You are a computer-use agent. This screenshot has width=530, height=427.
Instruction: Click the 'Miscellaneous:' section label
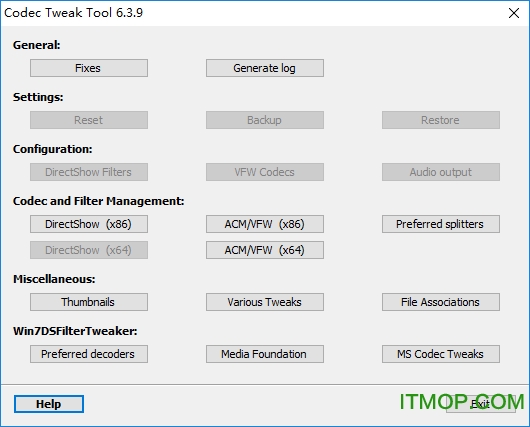(x=54, y=279)
